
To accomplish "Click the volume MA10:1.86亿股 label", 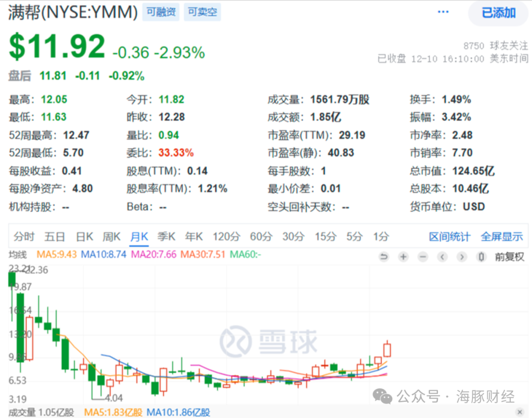I will 178,412.
